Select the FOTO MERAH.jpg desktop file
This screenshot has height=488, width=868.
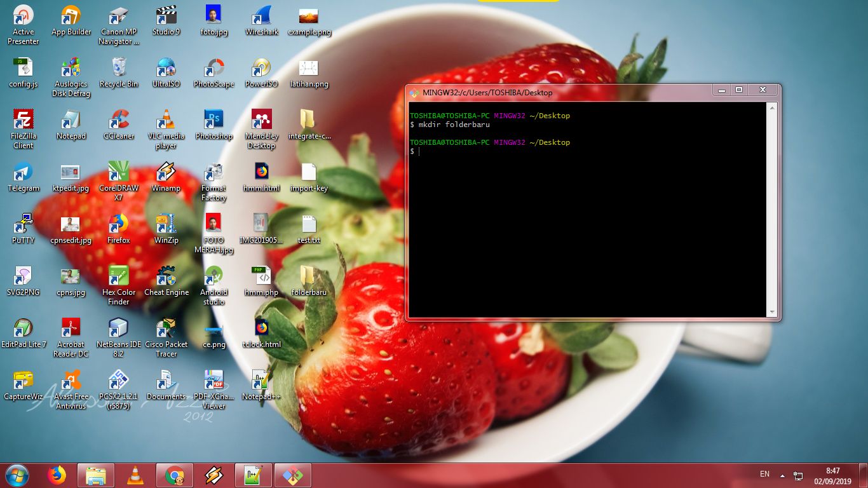tap(214, 234)
